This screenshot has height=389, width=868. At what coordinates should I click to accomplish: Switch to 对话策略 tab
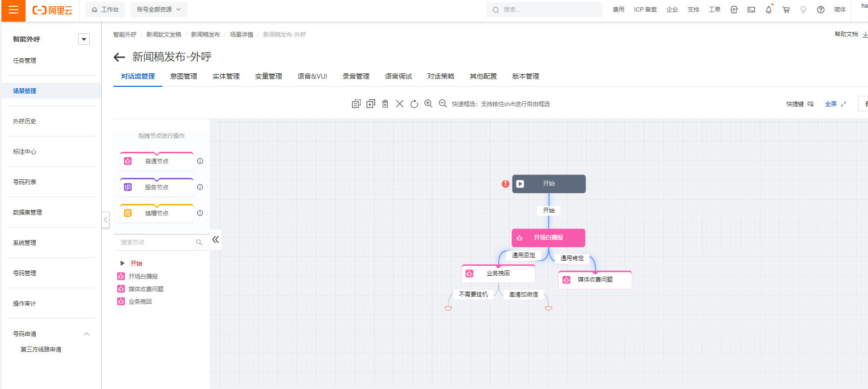441,76
